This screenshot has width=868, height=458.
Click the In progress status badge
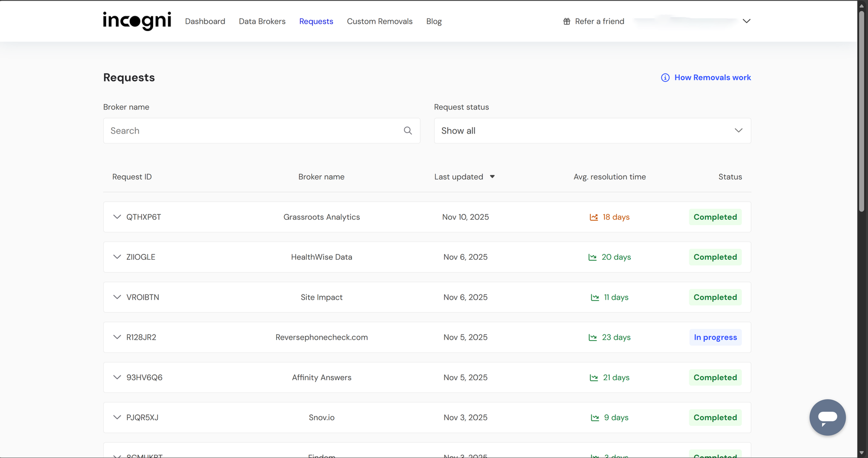(715, 338)
